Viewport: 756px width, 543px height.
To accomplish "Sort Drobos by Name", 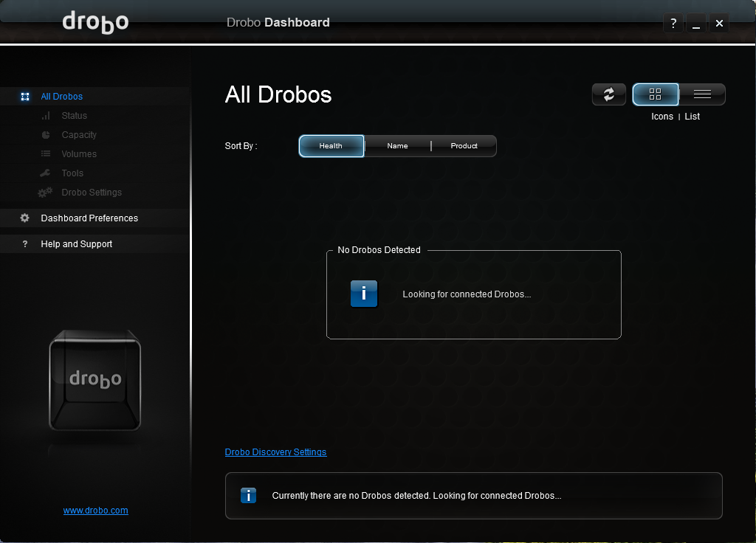I will [x=397, y=146].
